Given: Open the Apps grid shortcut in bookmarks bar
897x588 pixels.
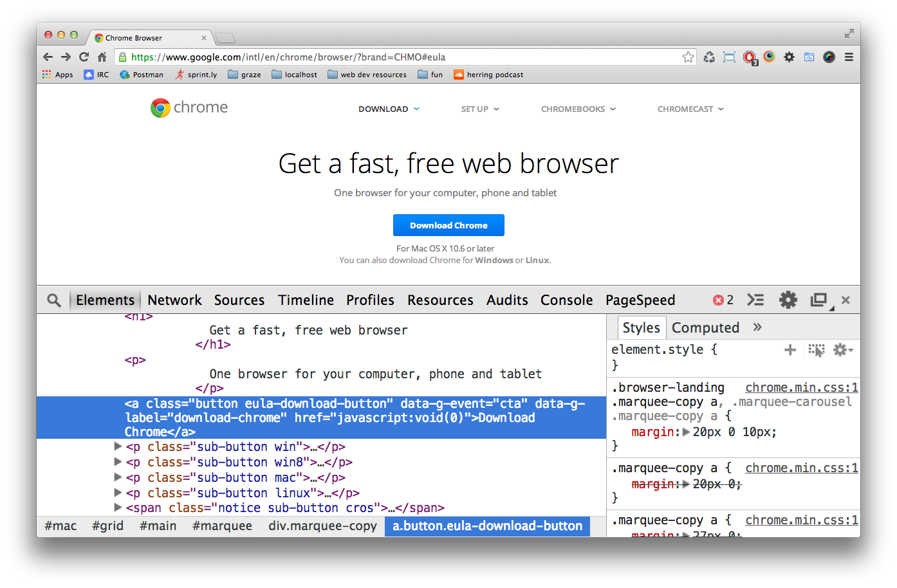Looking at the screenshot, I should pyautogui.click(x=57, y=75).
